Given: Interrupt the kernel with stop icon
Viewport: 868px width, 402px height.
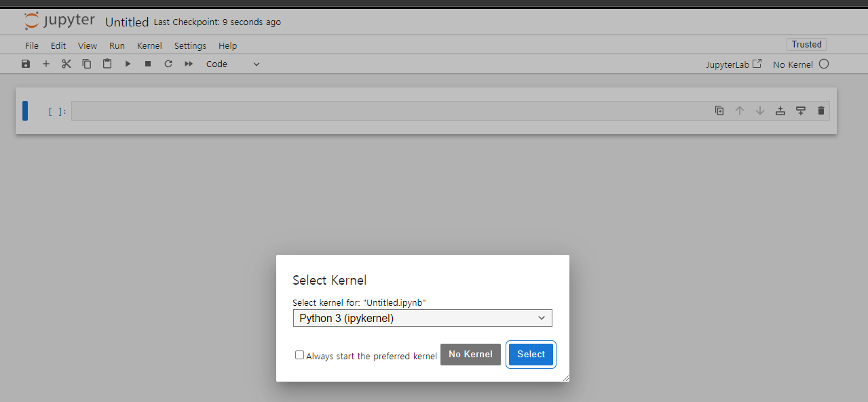Looking at the screenshot, I should point(148,64).
